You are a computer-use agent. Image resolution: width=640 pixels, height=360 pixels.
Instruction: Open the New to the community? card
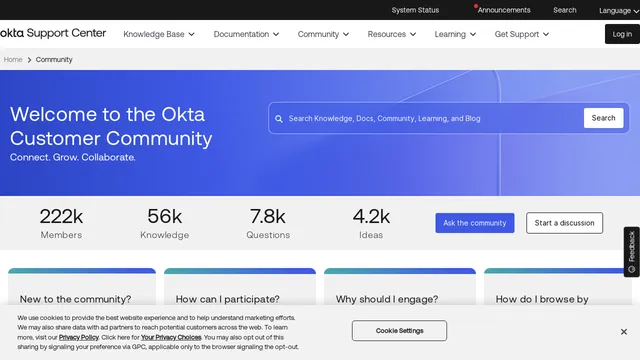tap(82, 287)
